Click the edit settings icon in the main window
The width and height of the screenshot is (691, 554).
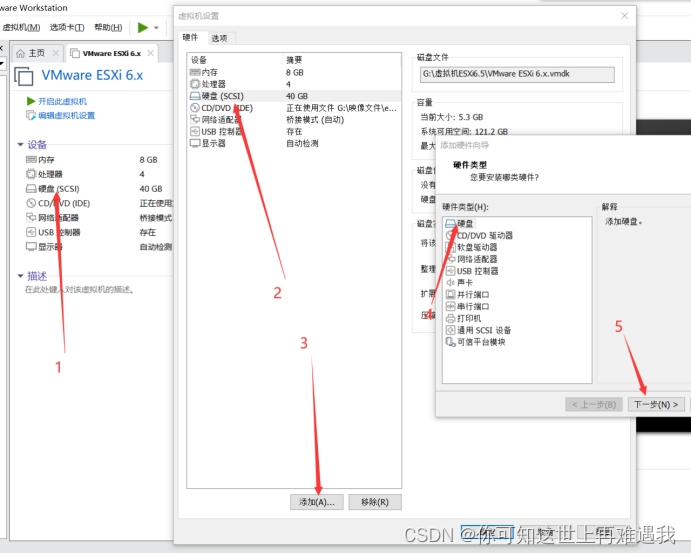click(x=31, y=115)
